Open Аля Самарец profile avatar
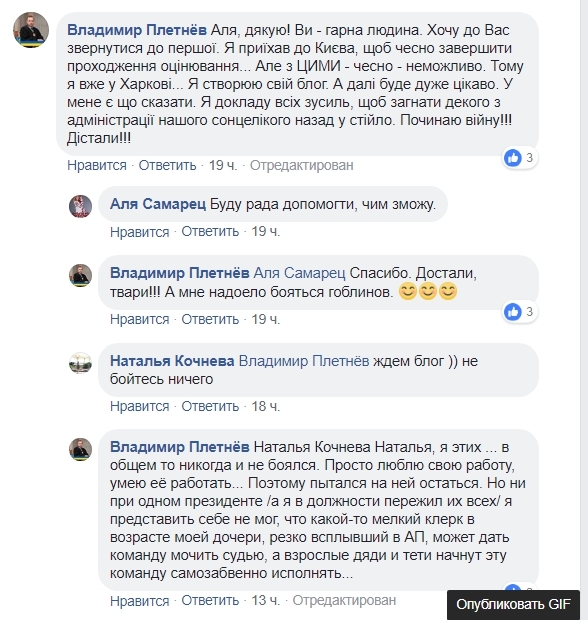Image resolution: width=588 pixels, height=620 pixels. (81, 206)
